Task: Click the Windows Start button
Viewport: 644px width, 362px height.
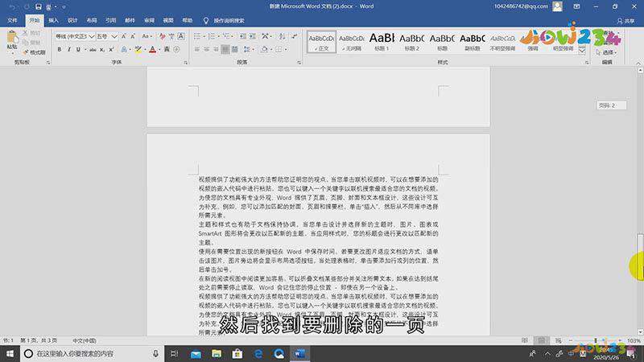Action: (10, 353)
